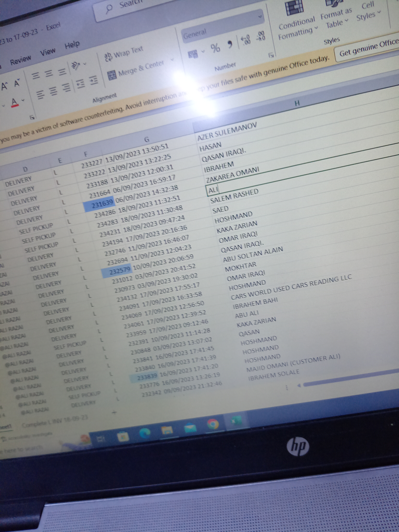Open File Explorer from the taskbar

tap(167, 430)
